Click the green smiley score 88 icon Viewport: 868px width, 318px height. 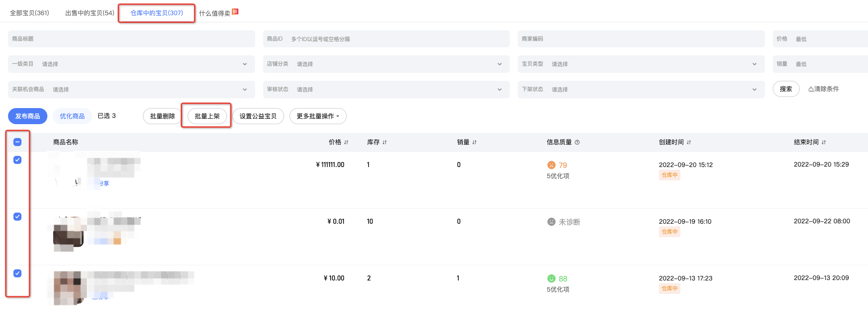pos(551,278)
